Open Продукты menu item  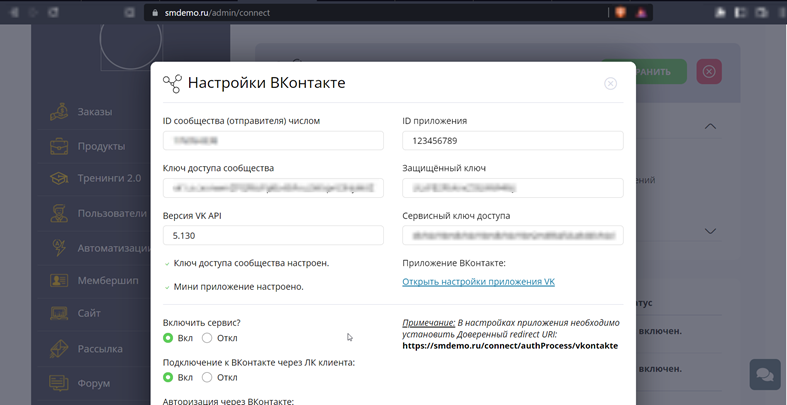(101, 146)
